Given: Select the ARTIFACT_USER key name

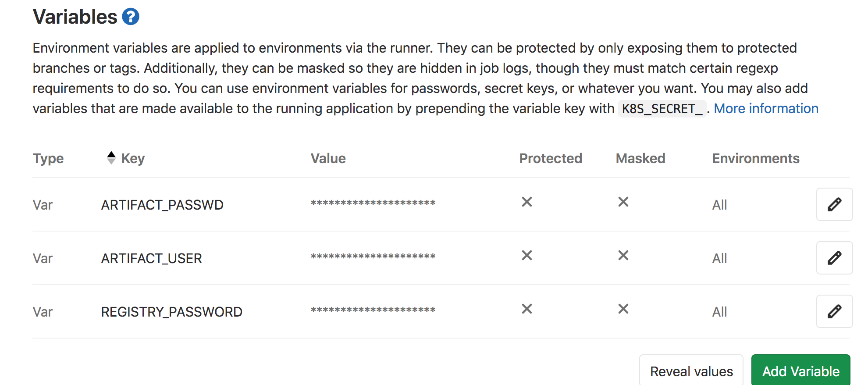Looking at the screenshot, I should 151,258.
